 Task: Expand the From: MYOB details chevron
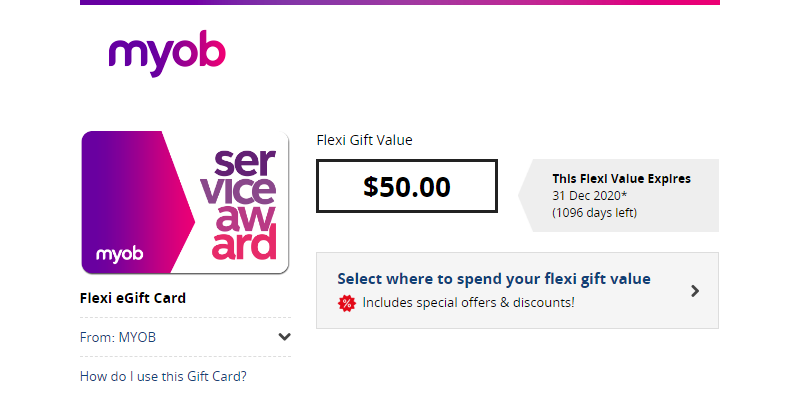point(284,337)
